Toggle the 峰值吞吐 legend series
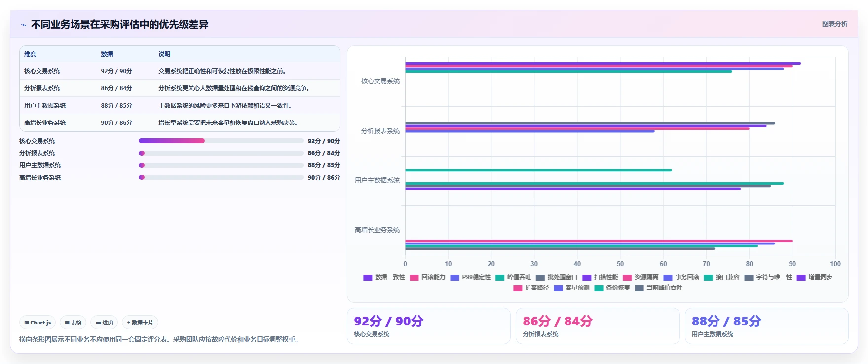 point(513,277)
